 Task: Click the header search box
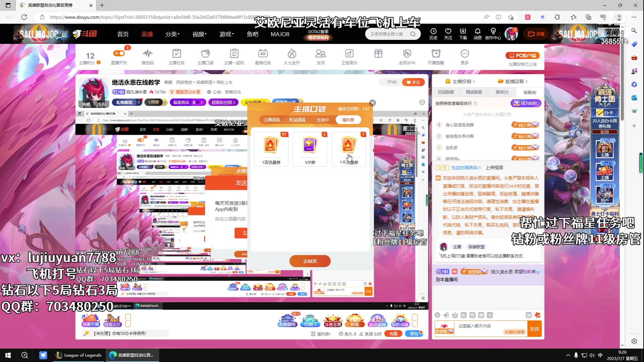(x=392, y=34)
